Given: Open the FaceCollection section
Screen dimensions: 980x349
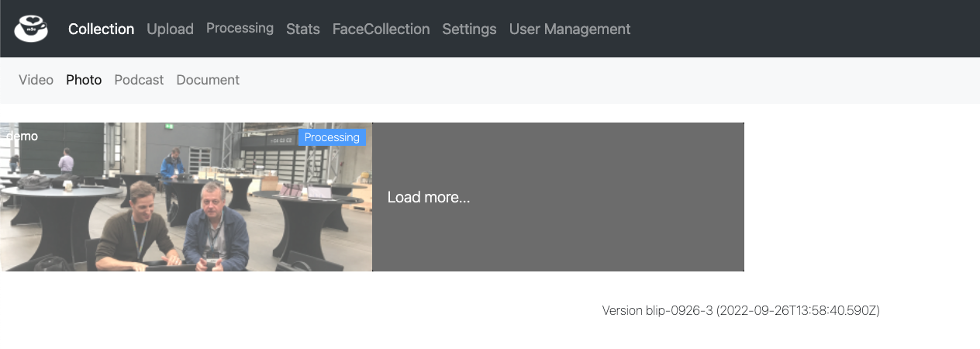Looking at the screenshot, I should coord(381,29).
